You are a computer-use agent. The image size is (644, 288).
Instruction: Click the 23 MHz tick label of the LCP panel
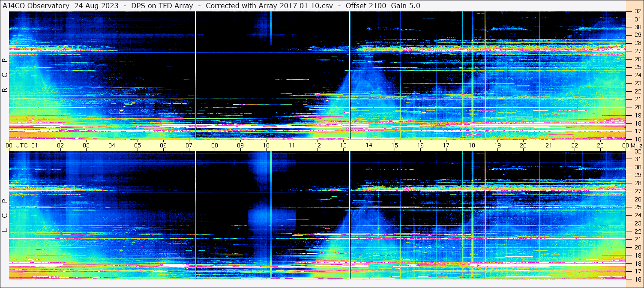[638, 223]
